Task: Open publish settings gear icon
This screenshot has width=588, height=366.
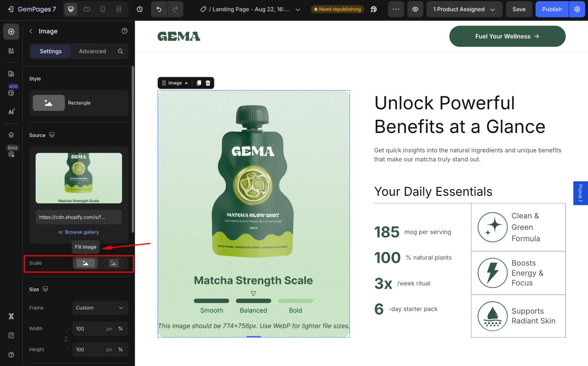Action: [x=577, y=9]
